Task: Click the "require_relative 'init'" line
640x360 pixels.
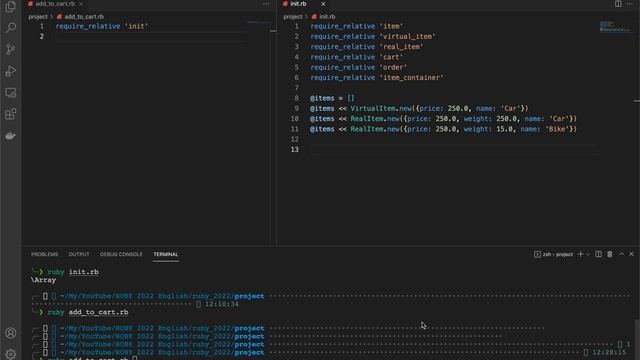Action: 102,26
